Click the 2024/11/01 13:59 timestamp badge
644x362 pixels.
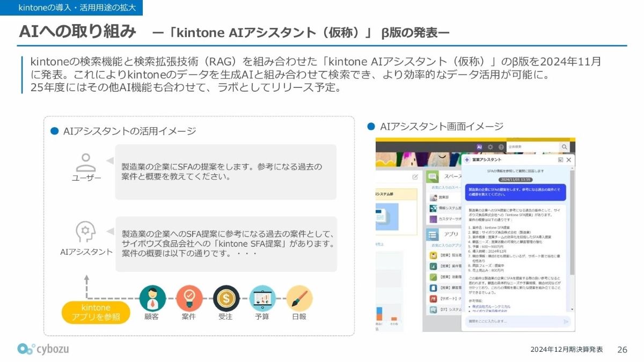pyautogui.click(x=515, y=179)
